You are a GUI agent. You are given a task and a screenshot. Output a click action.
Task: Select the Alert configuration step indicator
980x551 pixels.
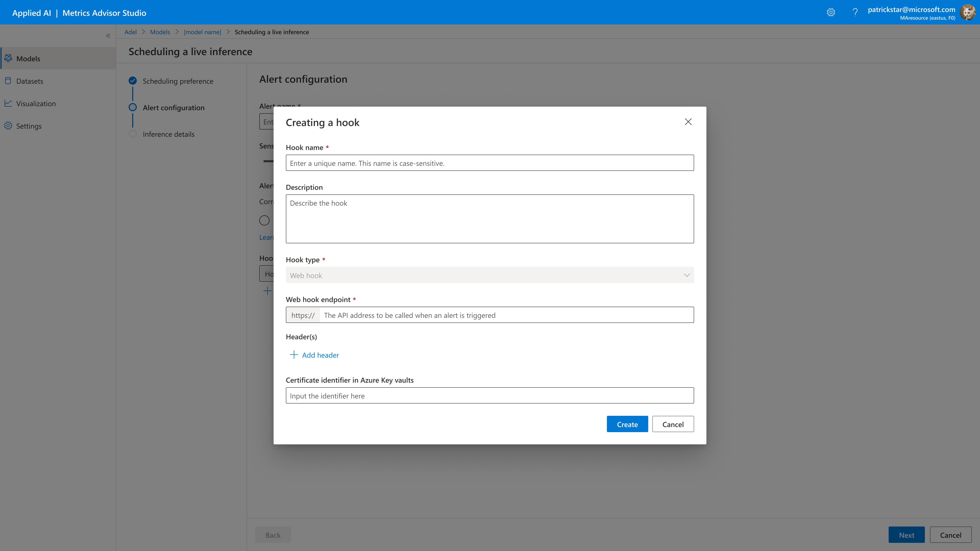pos(133,107)
